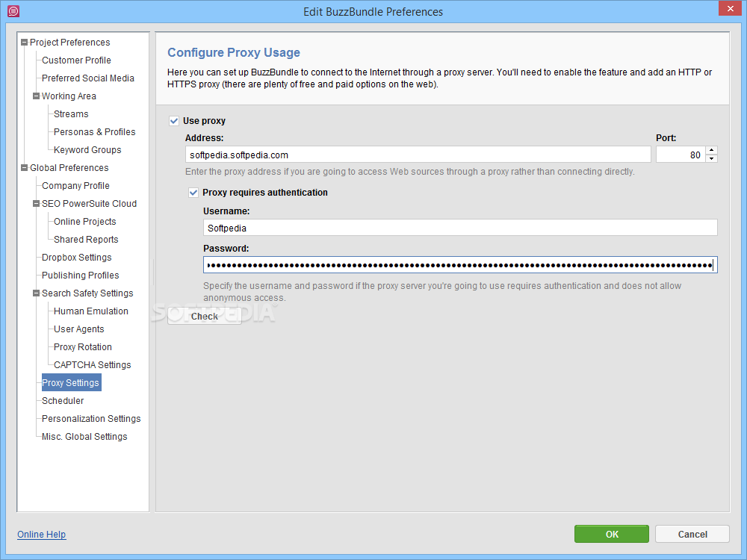Click the Check proxy button
747x560 pixels.
point(205,316)
